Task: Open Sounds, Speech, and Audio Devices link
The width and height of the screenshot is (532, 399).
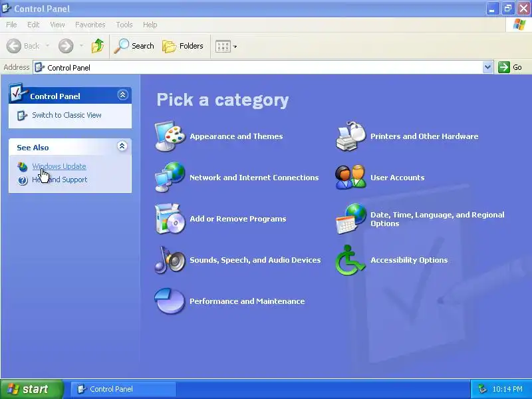Action: click(x=255, y=260)
